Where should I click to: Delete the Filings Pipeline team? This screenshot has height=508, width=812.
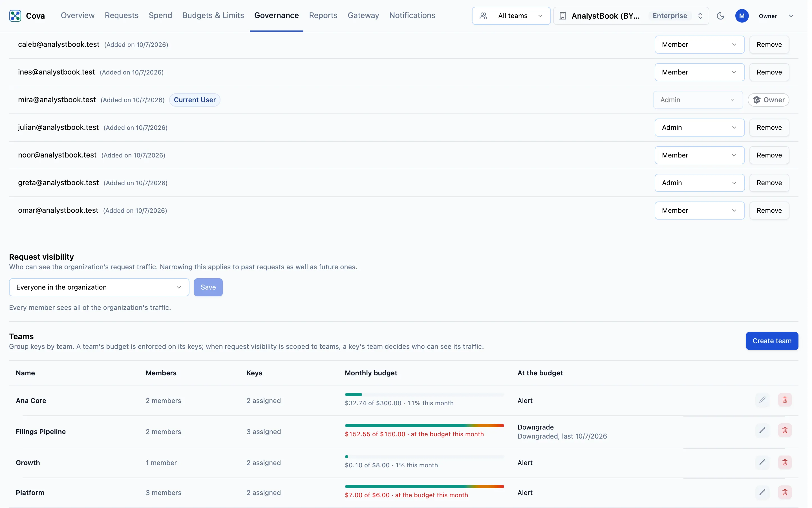(x=785, y=430)
